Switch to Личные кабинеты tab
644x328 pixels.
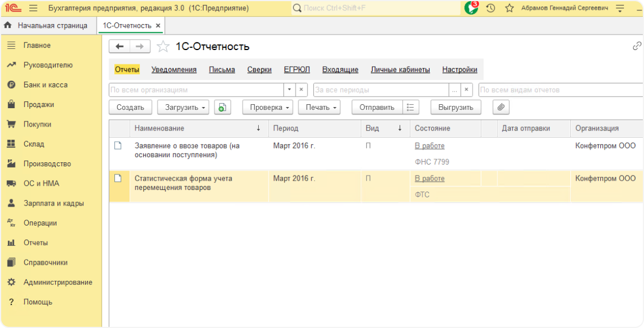coord(400,70)
